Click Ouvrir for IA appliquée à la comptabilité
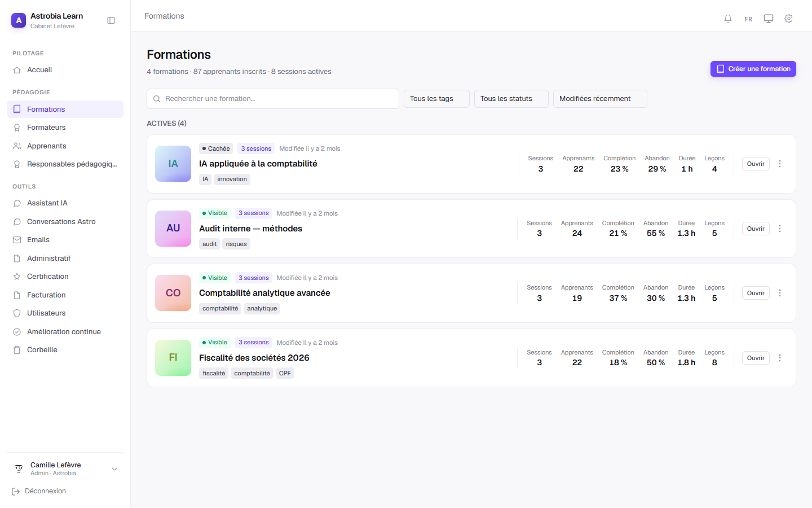 [x=756, y=164]
